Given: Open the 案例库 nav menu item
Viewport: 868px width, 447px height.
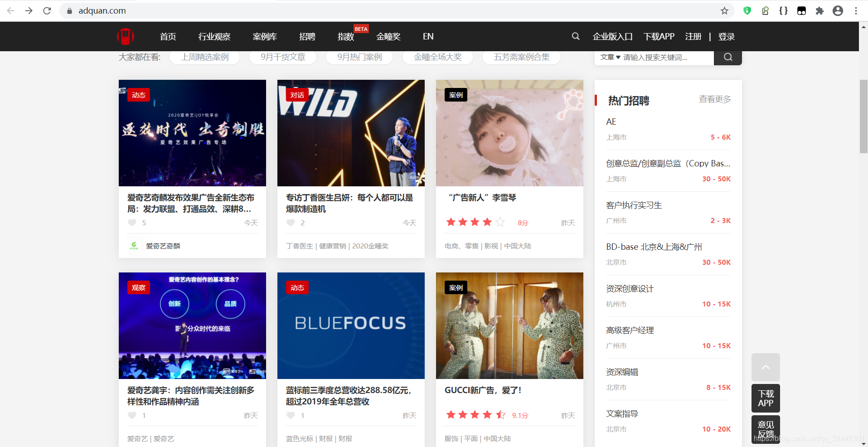Looking at the screenshot, I should click(x=265, y=36).
